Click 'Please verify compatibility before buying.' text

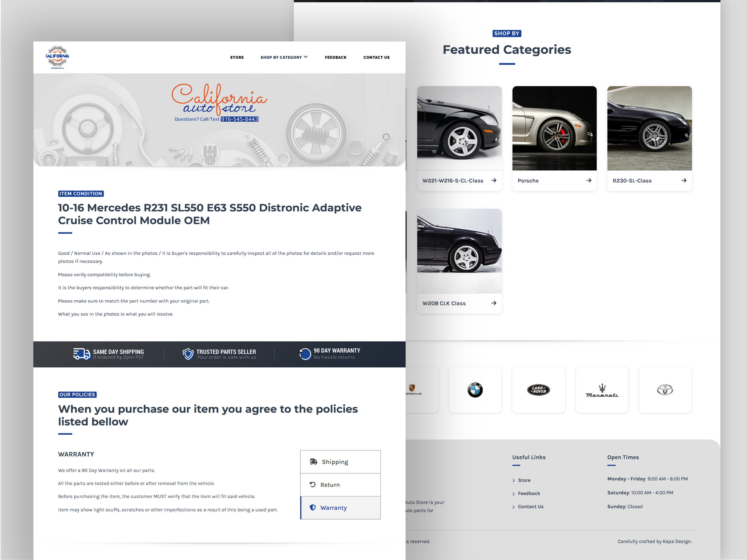click(104, 275)
